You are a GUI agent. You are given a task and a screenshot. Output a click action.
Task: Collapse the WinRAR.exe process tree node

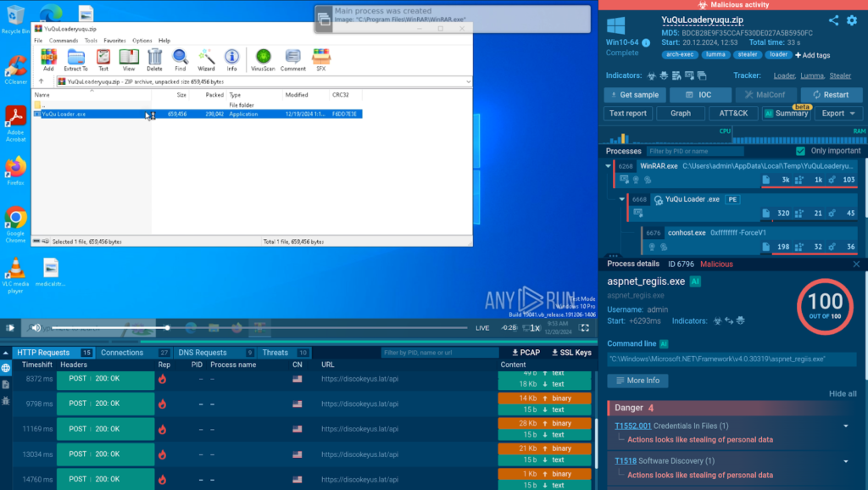609,166
